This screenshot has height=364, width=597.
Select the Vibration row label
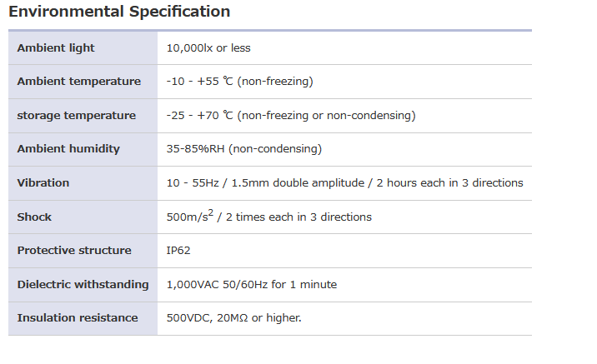coord(43,183)
